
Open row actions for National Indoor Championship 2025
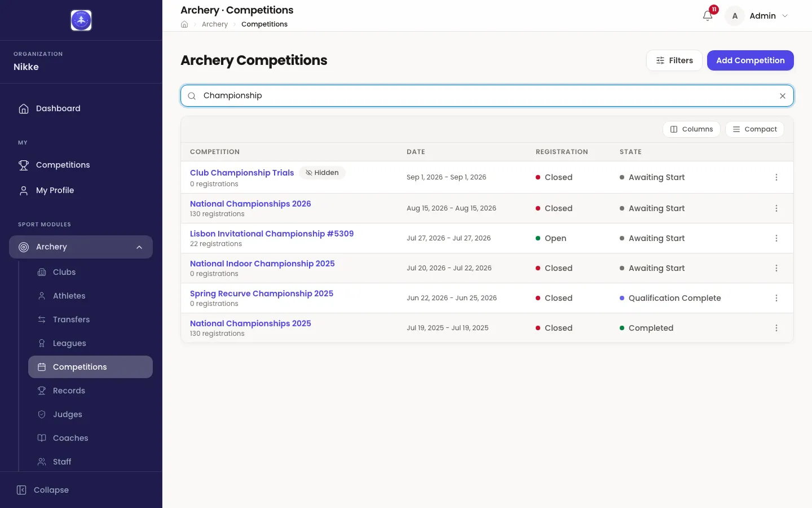pyautogui.click(x=776, y=268)
